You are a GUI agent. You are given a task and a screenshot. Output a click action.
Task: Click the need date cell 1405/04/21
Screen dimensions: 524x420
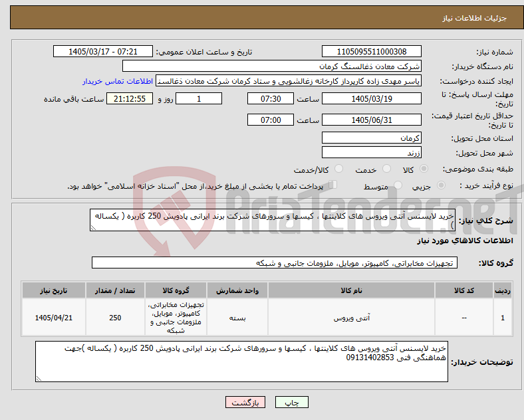coord(54,318)
